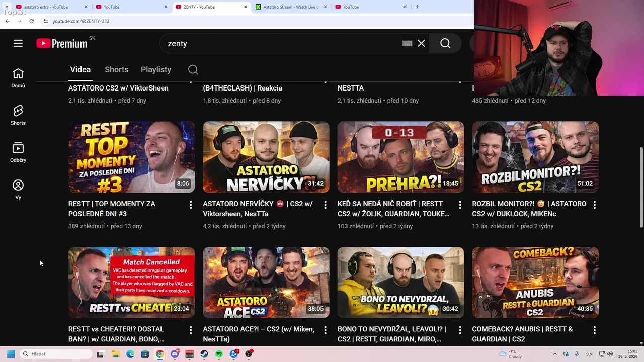Open options menu for ROZBIL MONITOR video

point(595,205)
